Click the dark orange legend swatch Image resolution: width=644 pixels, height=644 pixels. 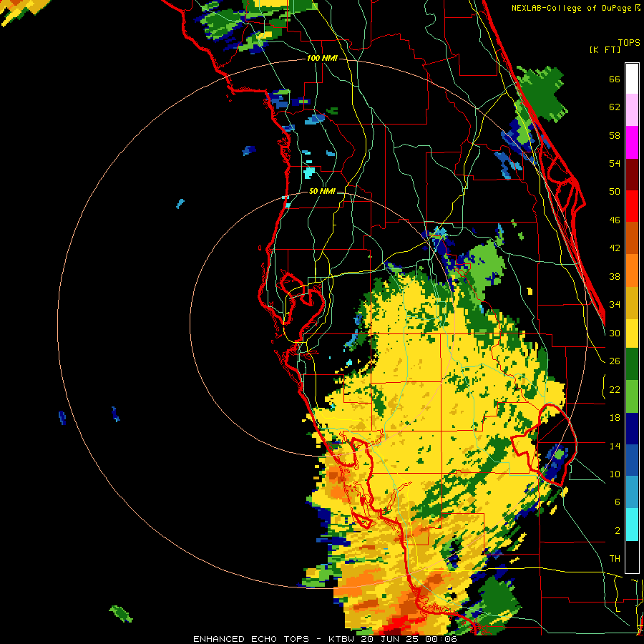pos(632,238)
